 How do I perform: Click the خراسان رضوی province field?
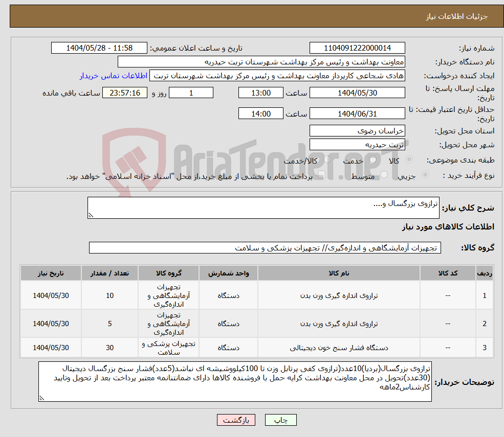(357, 131)
